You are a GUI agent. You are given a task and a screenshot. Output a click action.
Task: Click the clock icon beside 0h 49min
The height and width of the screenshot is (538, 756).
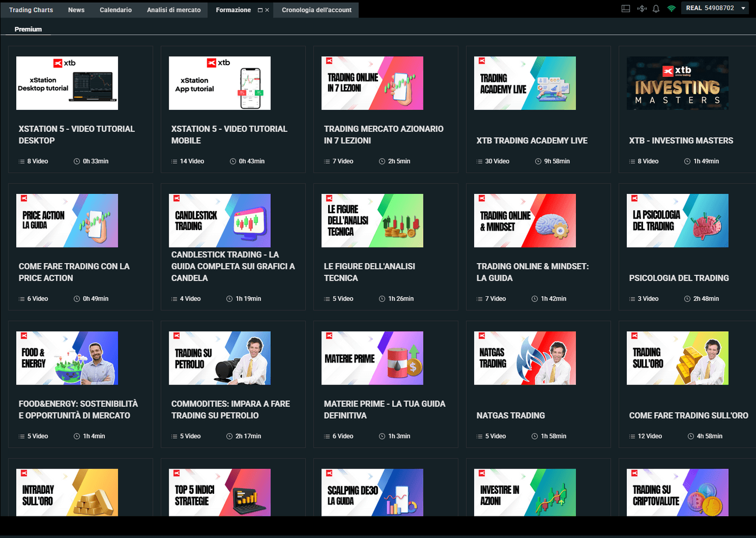coord(77,299)
